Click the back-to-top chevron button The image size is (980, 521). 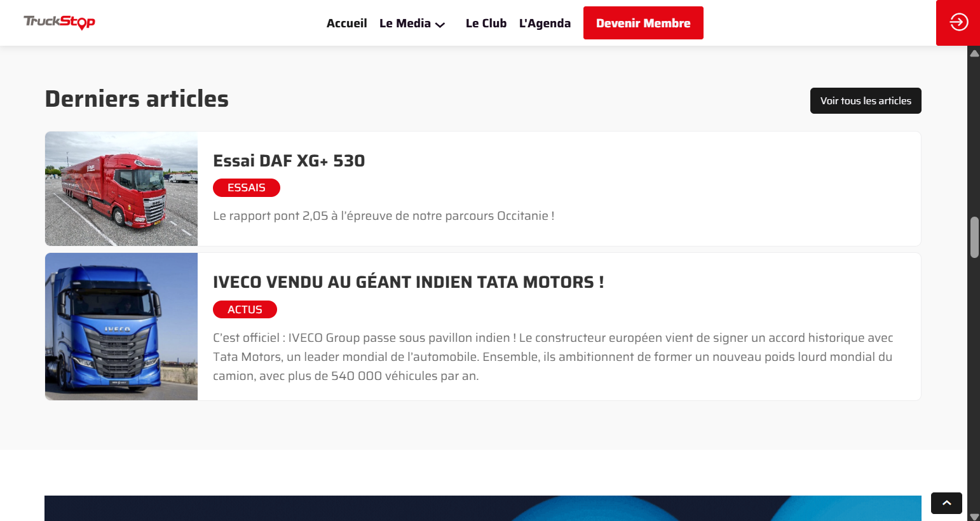946,503
